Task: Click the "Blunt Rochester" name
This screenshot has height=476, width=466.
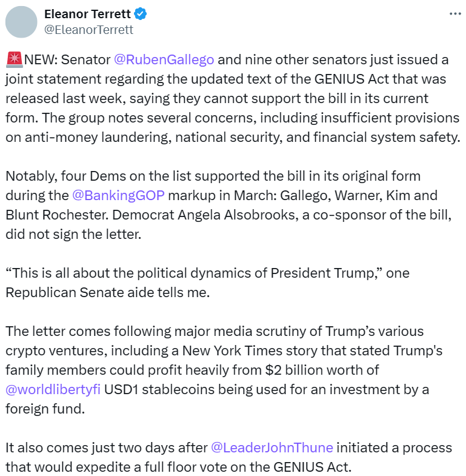Action: tap(48, 215)
